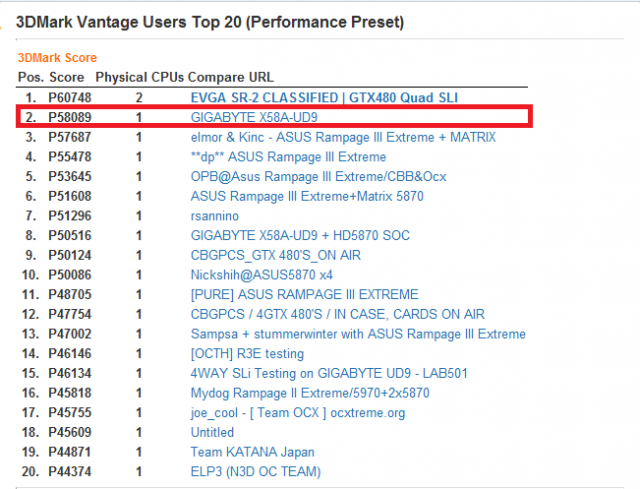Open joe_cool Team OCX ocxtreme.org link
Viewport: 640px width, 489px height.
pyautogui.click(x=298, y=413)
